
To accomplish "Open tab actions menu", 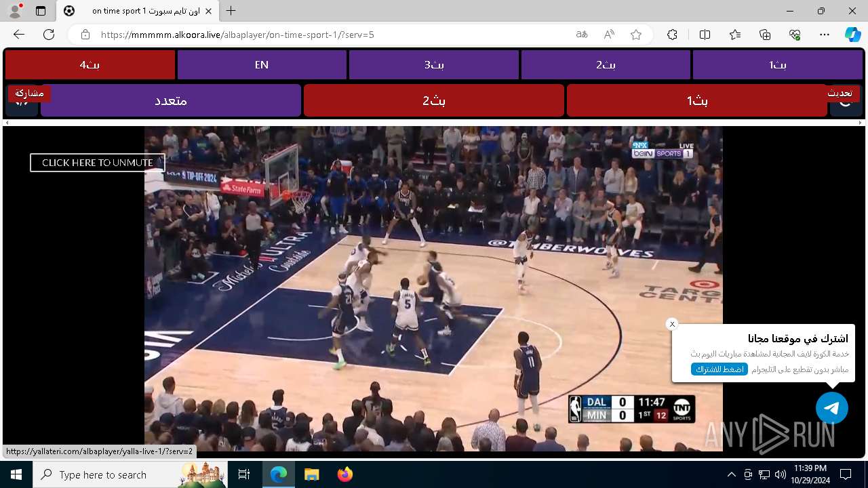I will pyautogui.click(x=41, y=11).
